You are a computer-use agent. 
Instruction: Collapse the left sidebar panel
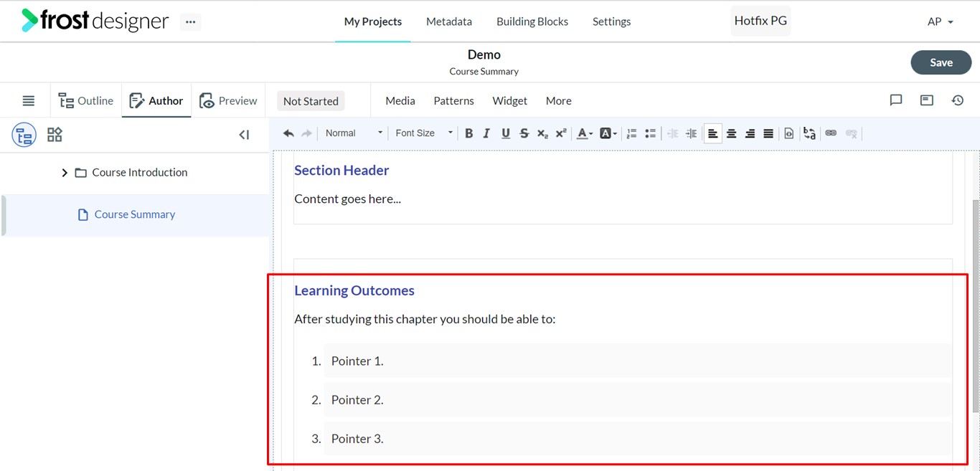click(x=244, y=135)
